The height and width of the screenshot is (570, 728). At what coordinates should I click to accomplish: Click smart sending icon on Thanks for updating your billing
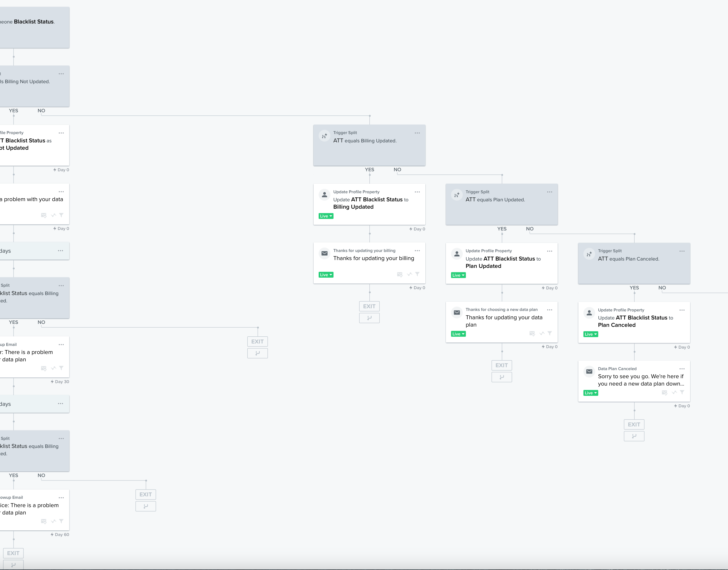tap(399, 274)
